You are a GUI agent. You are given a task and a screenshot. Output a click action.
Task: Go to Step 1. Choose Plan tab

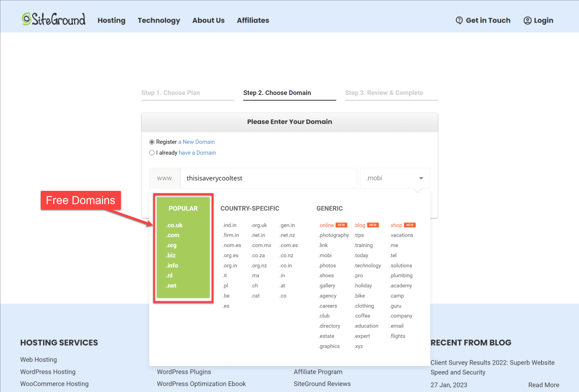(x=171, y=93)
